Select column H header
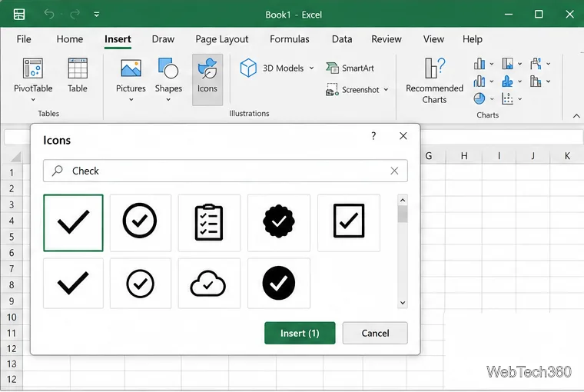This screenshot has width=584, height=392. click(464, 156)
